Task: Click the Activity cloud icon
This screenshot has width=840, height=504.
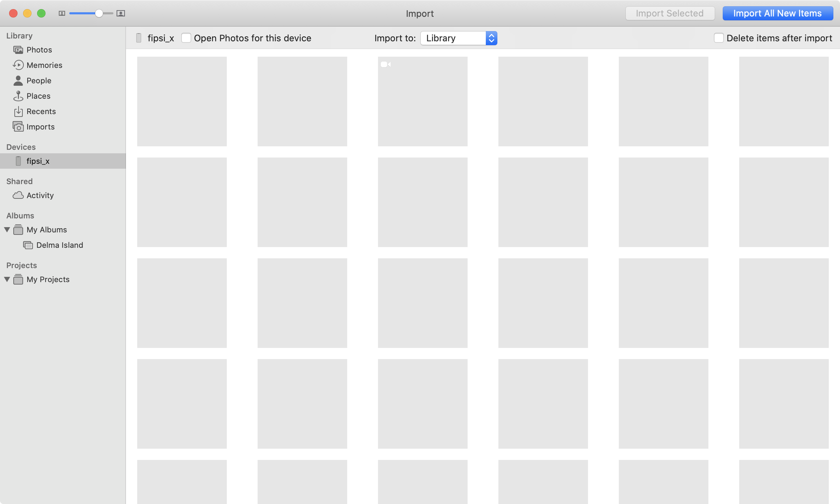Action: click(18, 195)
